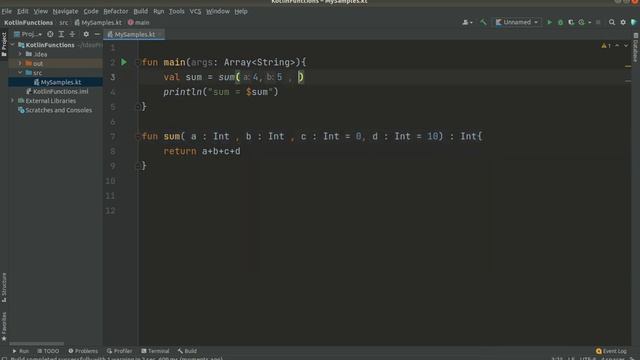640x360 pixels.
Task: Open the Database side tool window
Action: (636, 48)
